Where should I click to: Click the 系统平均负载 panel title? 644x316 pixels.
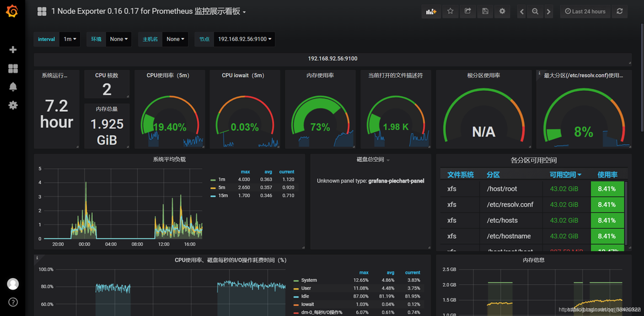tap(169, 159)
